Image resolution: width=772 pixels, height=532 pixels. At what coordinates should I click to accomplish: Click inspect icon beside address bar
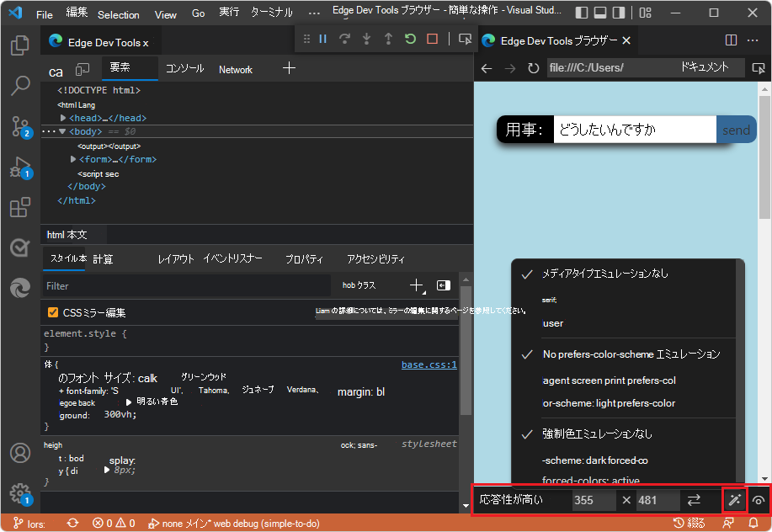[x=759, y=68]
